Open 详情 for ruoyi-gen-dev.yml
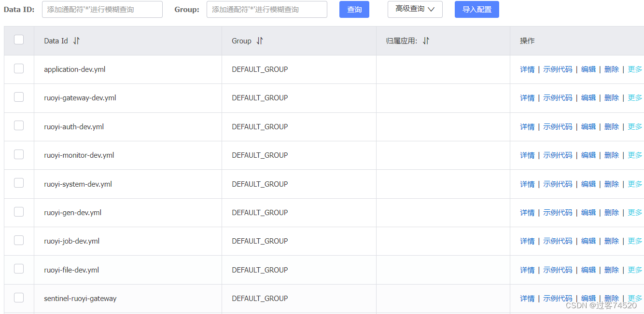The image size is (644, 314). point(527,213)
